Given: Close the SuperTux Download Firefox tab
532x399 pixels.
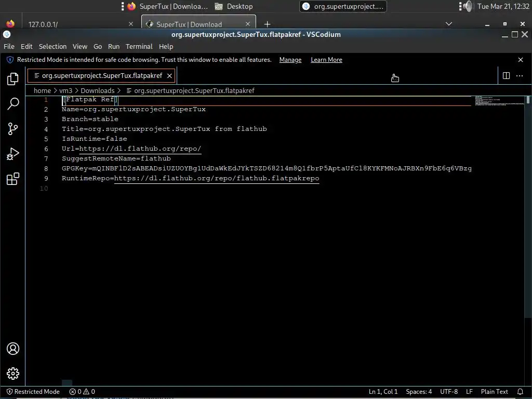Looking at the screenshot, I should pos(247,24).
